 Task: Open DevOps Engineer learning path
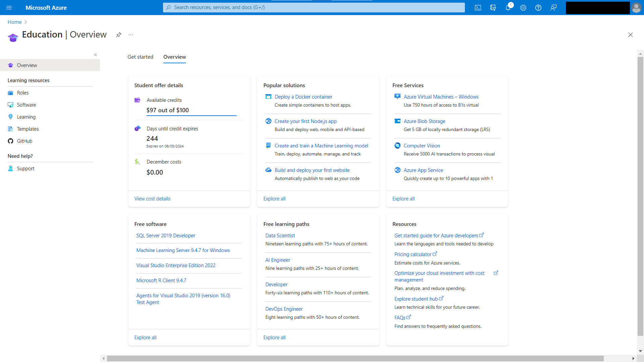pyautogui.click(x=284, y=309)
